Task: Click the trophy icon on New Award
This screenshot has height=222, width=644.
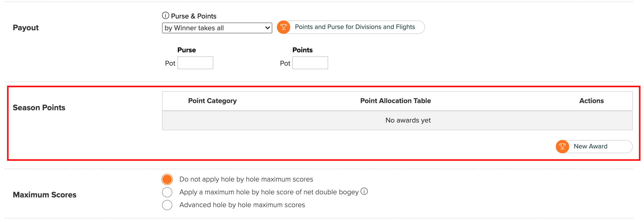Action: (x=562, y=147)
